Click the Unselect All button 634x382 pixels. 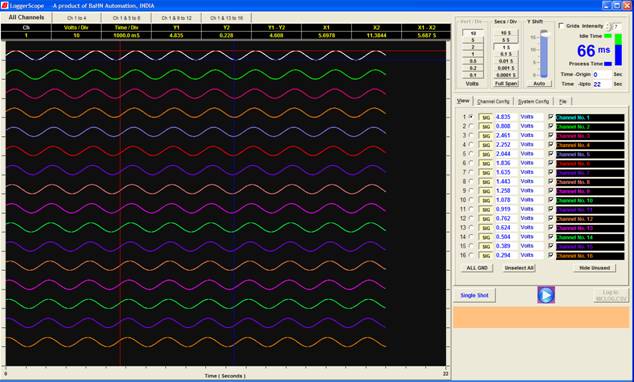coord(519,268)
